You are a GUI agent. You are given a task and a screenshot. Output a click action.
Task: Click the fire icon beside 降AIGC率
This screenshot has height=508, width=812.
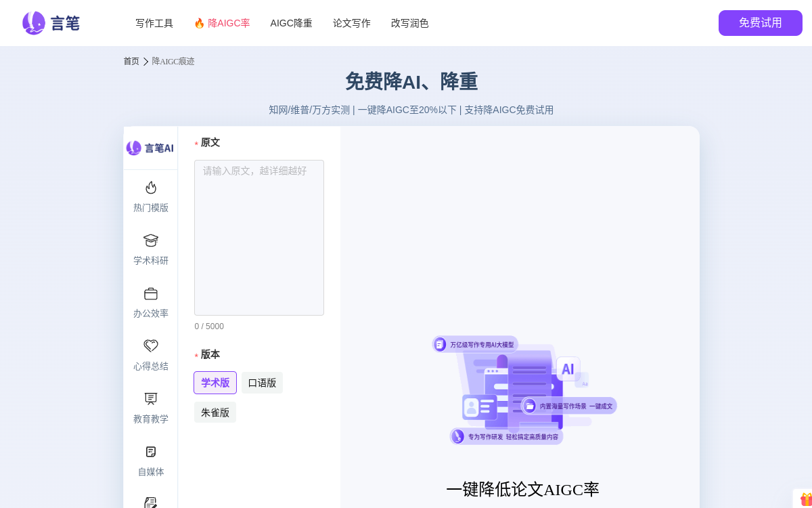click(x=199, y=23)
